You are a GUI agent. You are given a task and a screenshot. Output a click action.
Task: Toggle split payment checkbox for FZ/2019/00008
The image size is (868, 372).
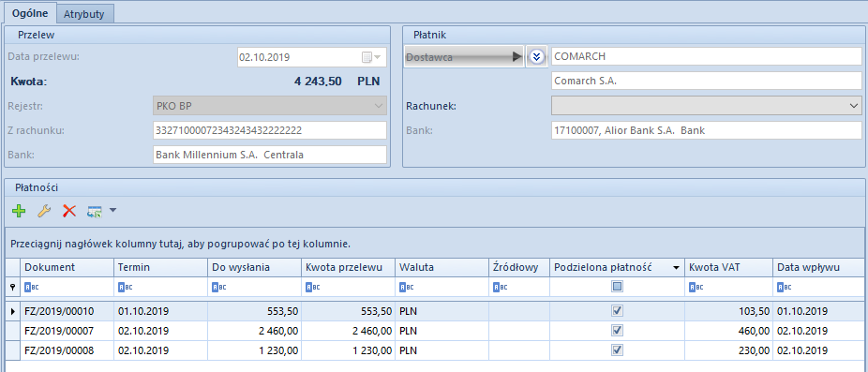tap(617, 350)
